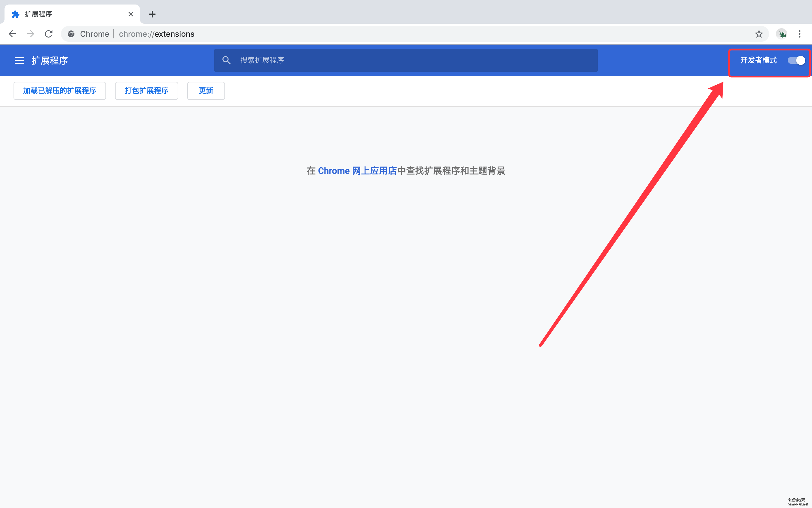812x508 pixels.
Task: Open Chrome's three-dot menu
Action: [800, 34]
